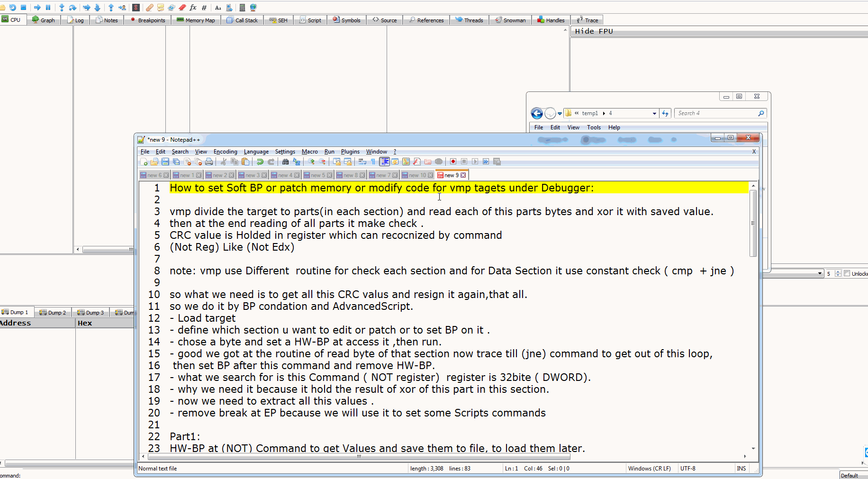Open the calculator icon in debugger toolbar
The image size is (868, 479).
(x=242, y=8)
